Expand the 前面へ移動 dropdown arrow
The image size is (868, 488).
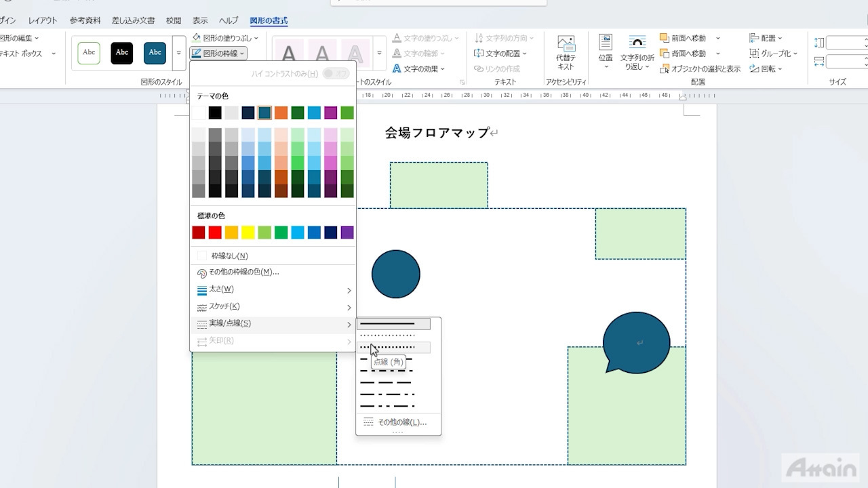(718, 38)
